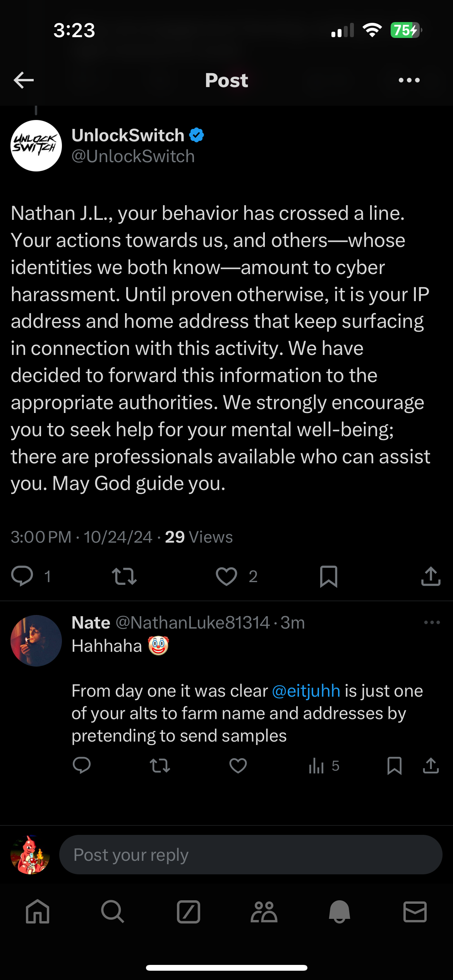Image resolution: width=453 pixels, height=980 pixels.
Task: Repost Nate's reply
Action: click(160, 766)
